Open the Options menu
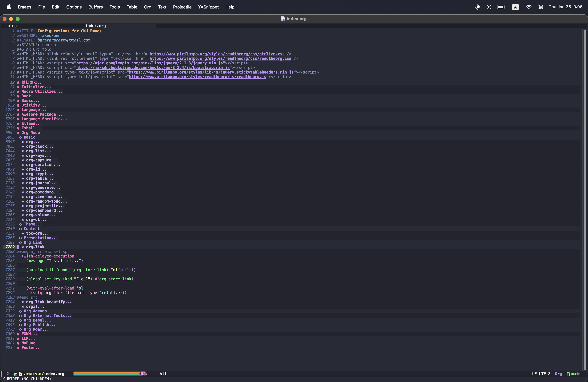Viewport: 588px width, 382px height. (74, 7)
